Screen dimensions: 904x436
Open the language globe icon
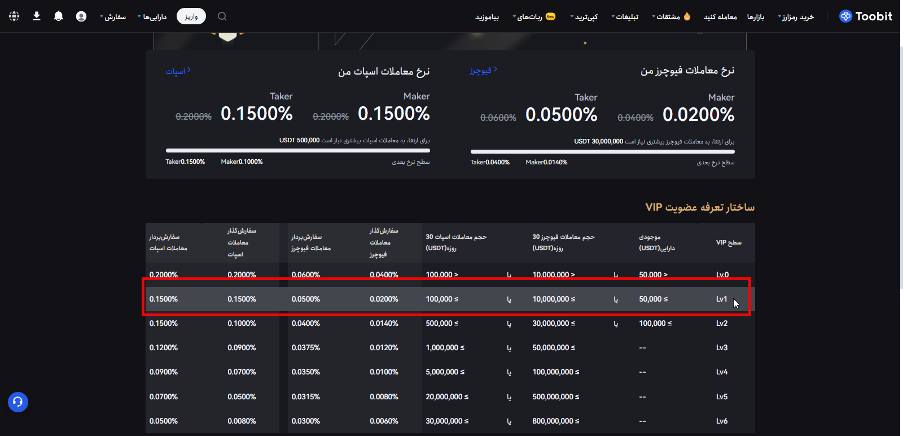[14, 17]
